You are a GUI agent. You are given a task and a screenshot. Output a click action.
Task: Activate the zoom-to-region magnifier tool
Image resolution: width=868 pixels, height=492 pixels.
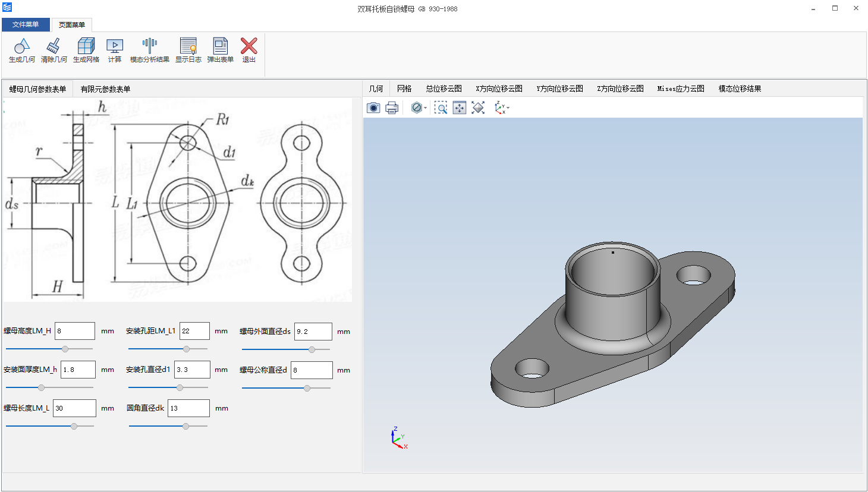[441, 108]
